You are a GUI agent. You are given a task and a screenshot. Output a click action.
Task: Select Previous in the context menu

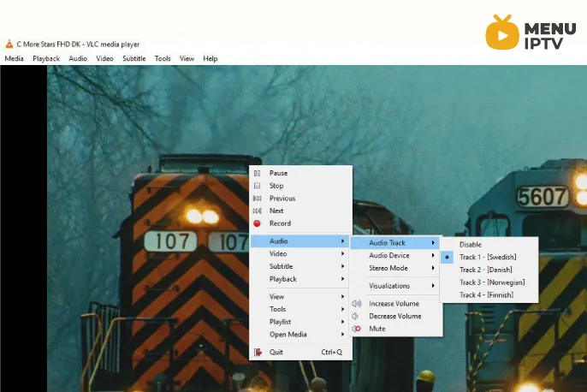(x=300, y=199)
